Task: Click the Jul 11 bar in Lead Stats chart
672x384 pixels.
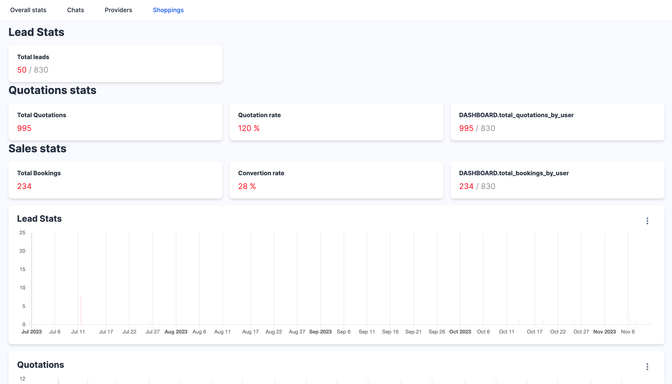Action: coord(81,310)
